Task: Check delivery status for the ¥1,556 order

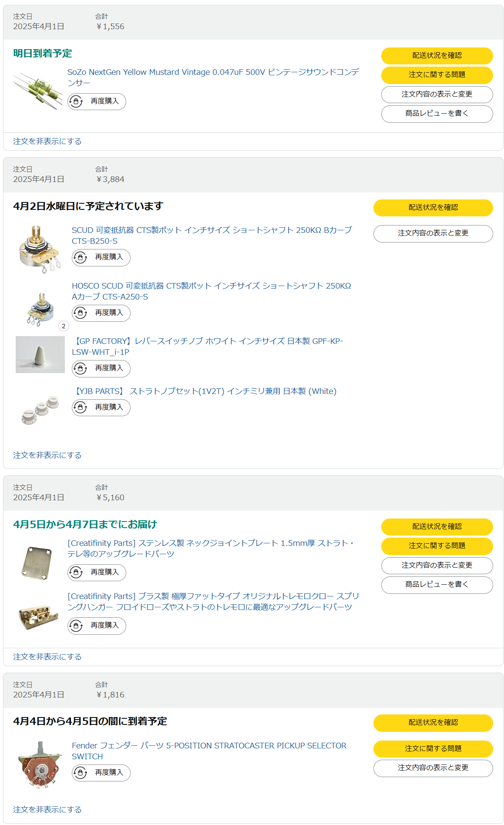Action: pos(437,56)
